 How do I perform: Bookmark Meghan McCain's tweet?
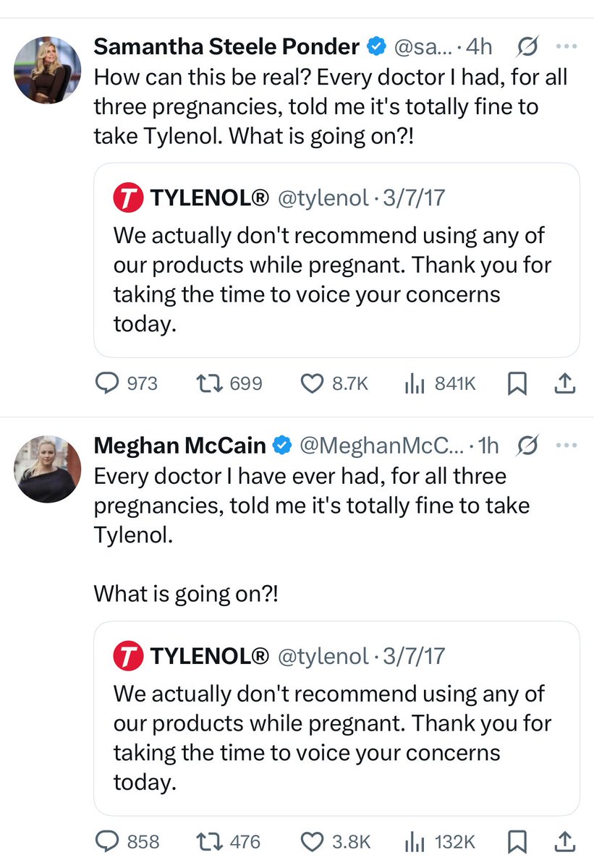(517, 841)
